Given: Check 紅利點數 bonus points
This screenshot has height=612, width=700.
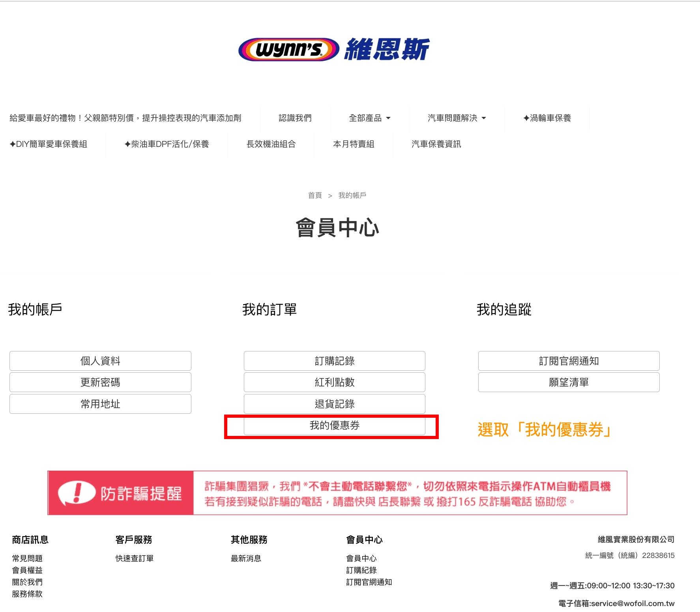Looking at the screenshot, I should [334, 382].
